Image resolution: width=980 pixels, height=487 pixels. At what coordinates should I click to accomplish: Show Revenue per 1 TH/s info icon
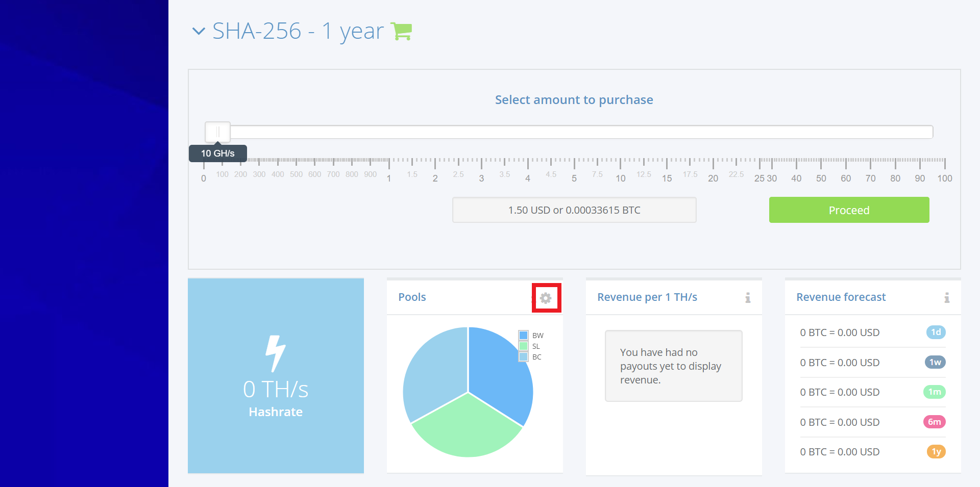[748, 298]
